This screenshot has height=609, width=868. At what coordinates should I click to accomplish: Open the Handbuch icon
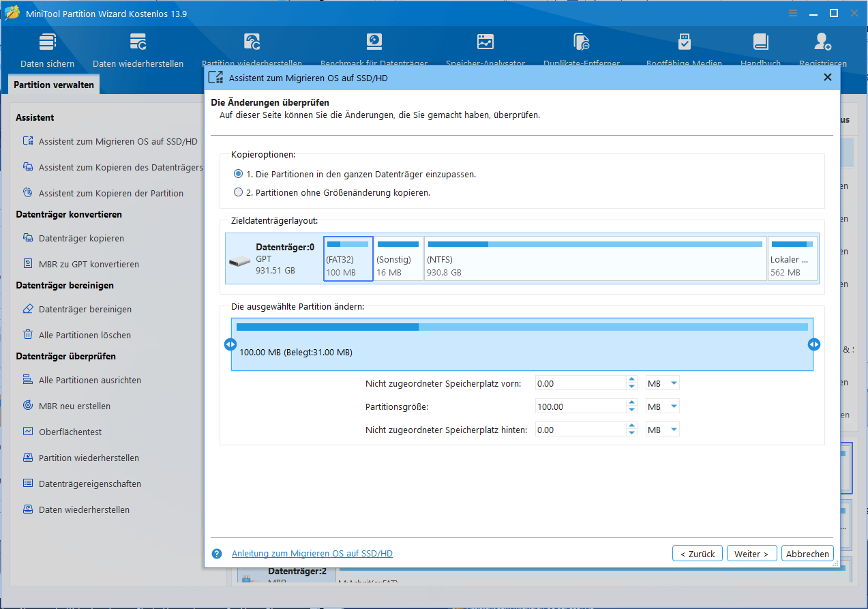pyautogui.click(x=760, y=42)
